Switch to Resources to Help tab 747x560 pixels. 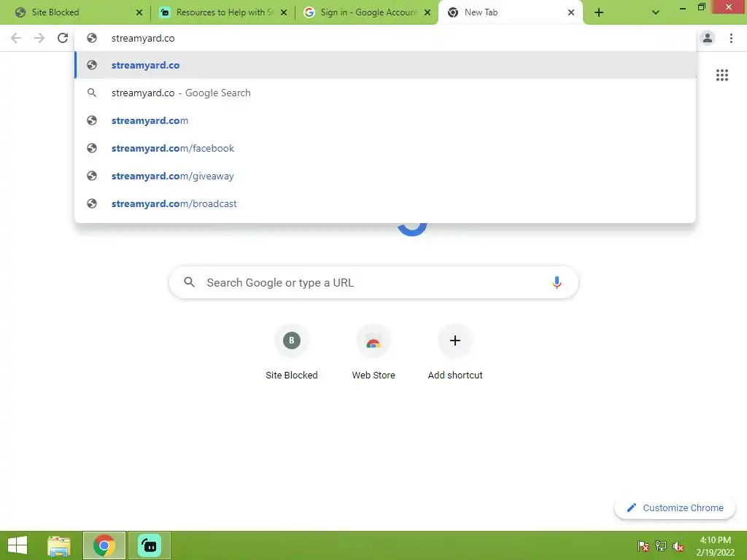click(x=221, y=12)
